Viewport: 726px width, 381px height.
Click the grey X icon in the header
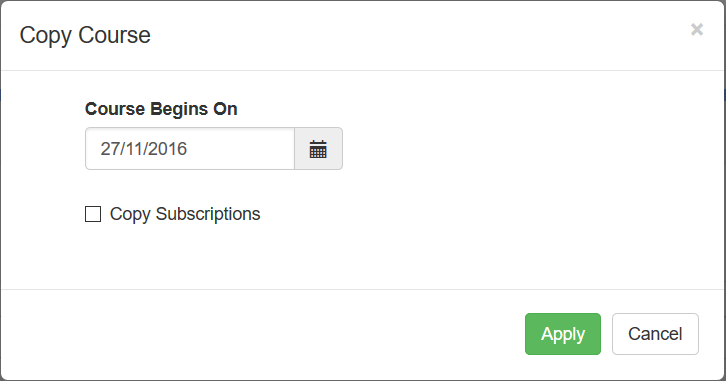point(697,30)
